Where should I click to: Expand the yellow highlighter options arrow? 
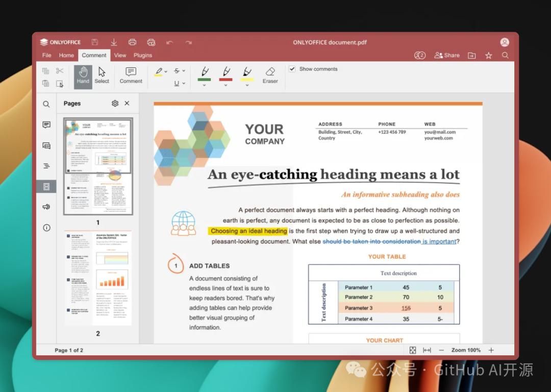247,85
